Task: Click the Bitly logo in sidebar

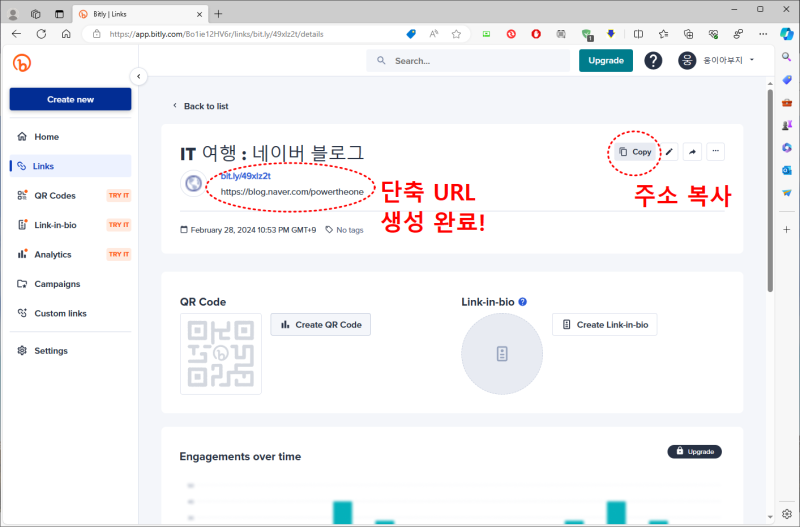Action: coord(22,63)
